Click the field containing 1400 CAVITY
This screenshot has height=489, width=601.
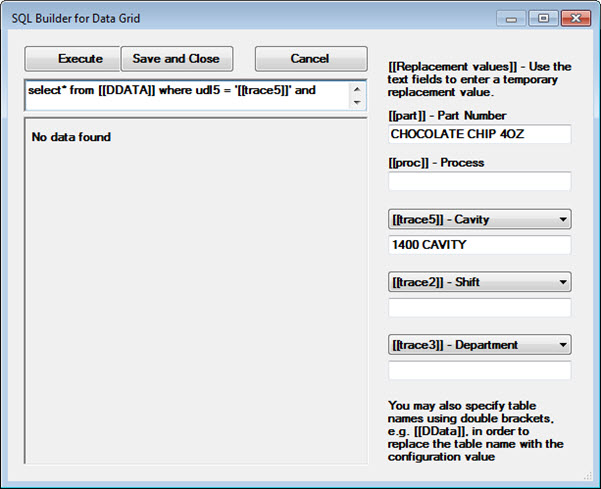[479, 245]
